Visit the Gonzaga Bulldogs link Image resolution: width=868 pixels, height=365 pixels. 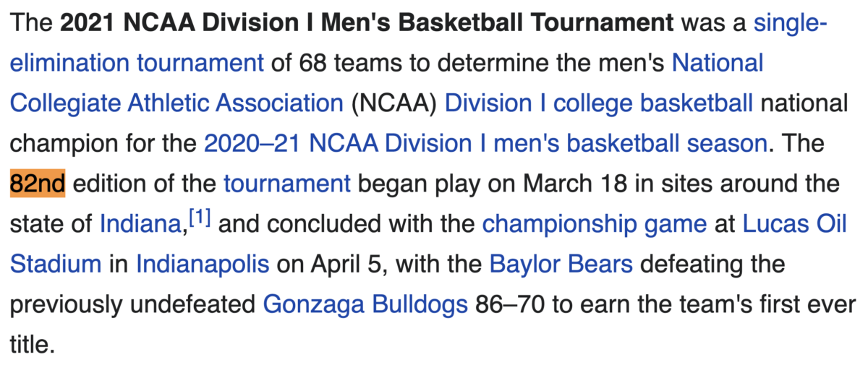pyautogui.click(x=365, y=304)
